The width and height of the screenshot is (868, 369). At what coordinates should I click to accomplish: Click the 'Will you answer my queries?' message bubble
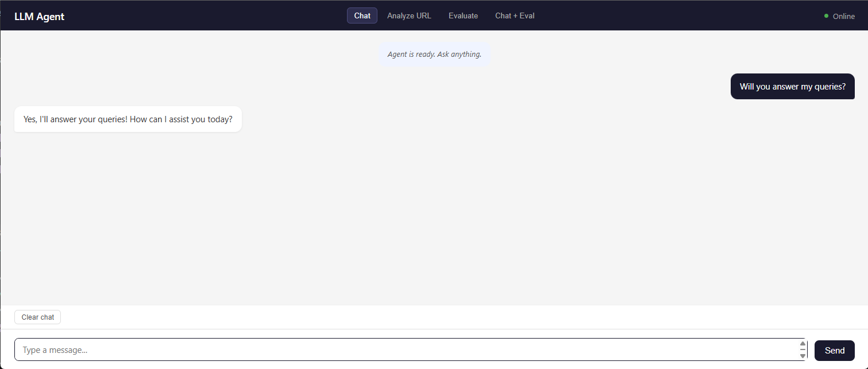(793, 87)
